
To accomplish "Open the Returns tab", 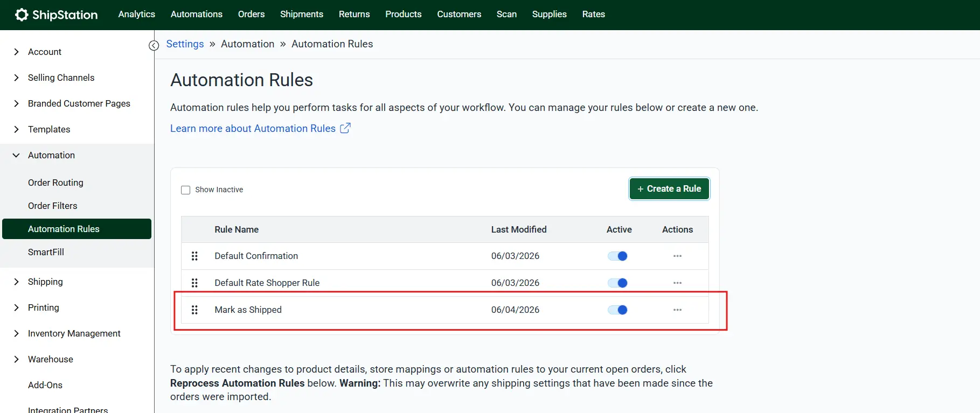I will coord(355,15).
